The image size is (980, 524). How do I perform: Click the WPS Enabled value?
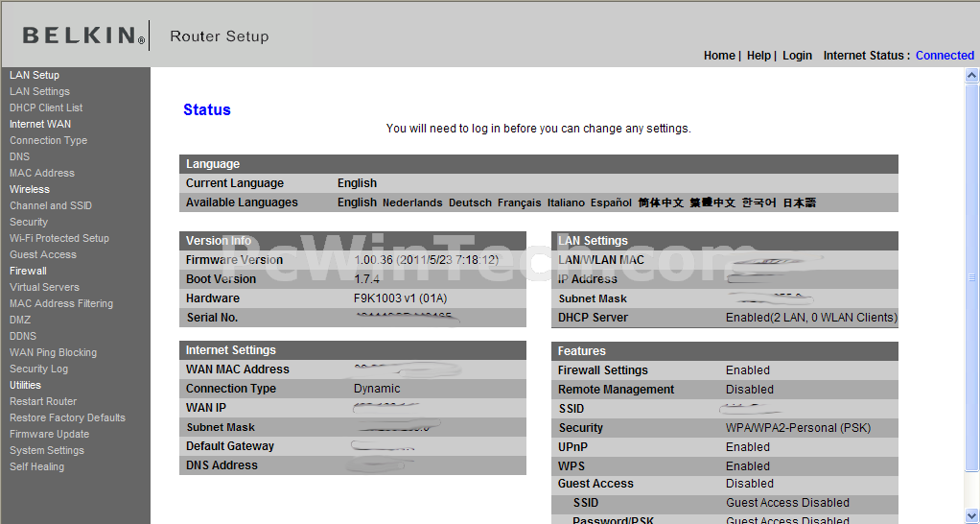coord(748,465)
